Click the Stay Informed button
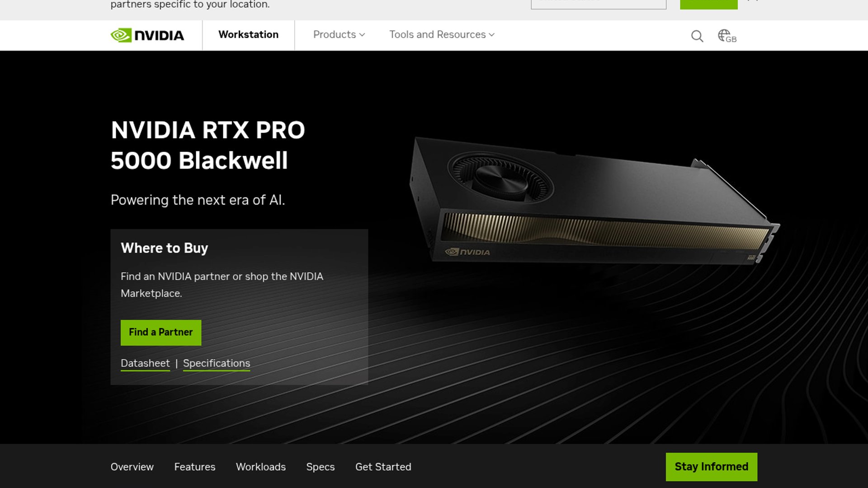Image resolution: width=868 pixels, height=488 pixels. 712,467
